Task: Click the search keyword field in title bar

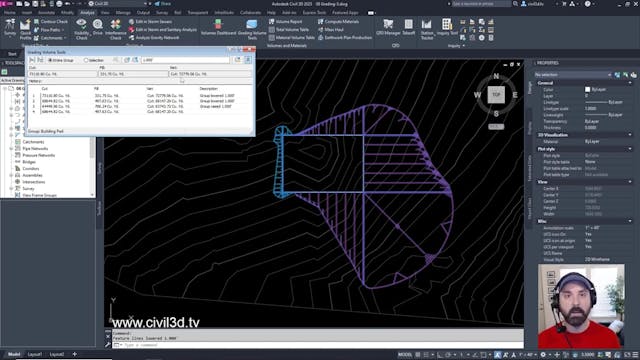Action: pyautogui.click(x=481, y=4)
